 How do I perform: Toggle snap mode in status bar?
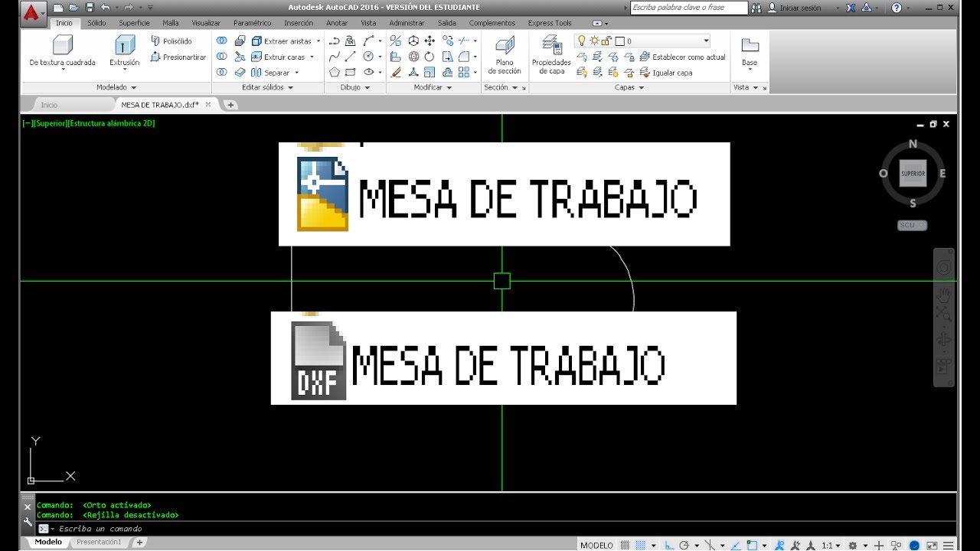point(640,545)
